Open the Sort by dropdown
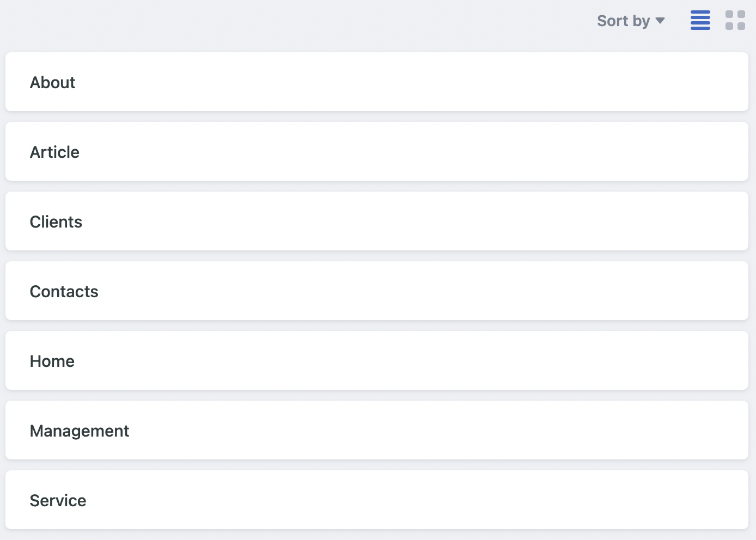756x540 pixels. [x=630, y=21]
